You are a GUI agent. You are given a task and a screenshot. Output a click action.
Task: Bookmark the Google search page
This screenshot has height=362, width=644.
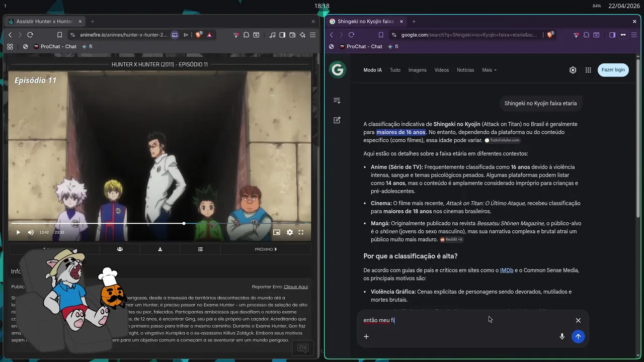381,35
